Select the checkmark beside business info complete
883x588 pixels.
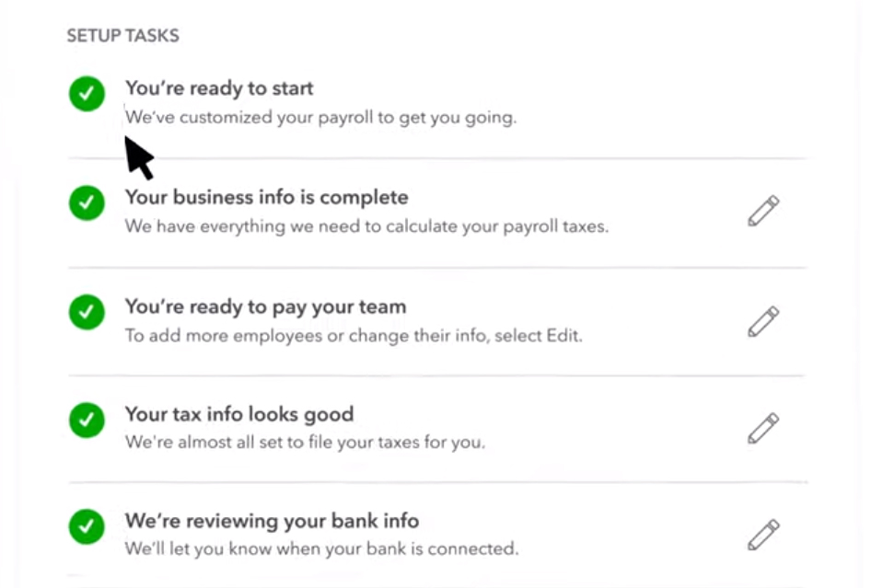[86, 202]
